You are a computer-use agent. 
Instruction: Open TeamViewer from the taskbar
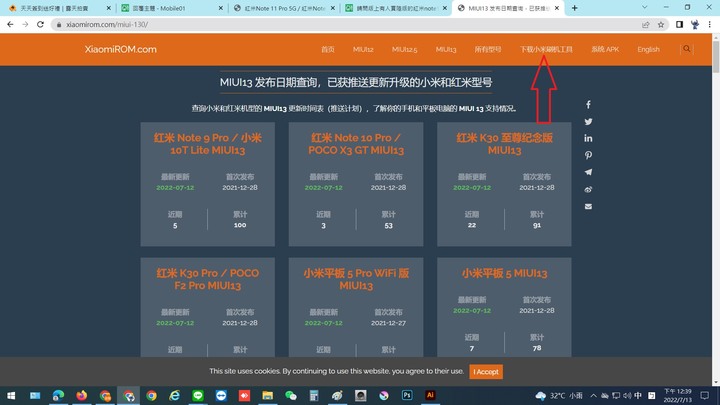tap(221, 395)
